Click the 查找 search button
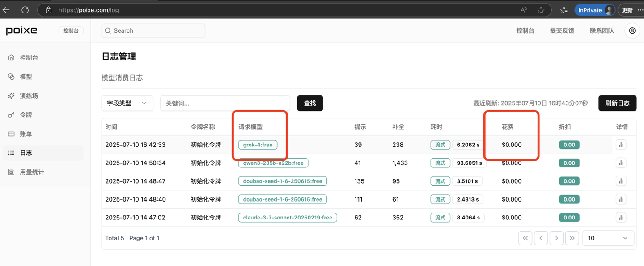The width and height of the screenshot is (644, 266). tap(310, 103)
